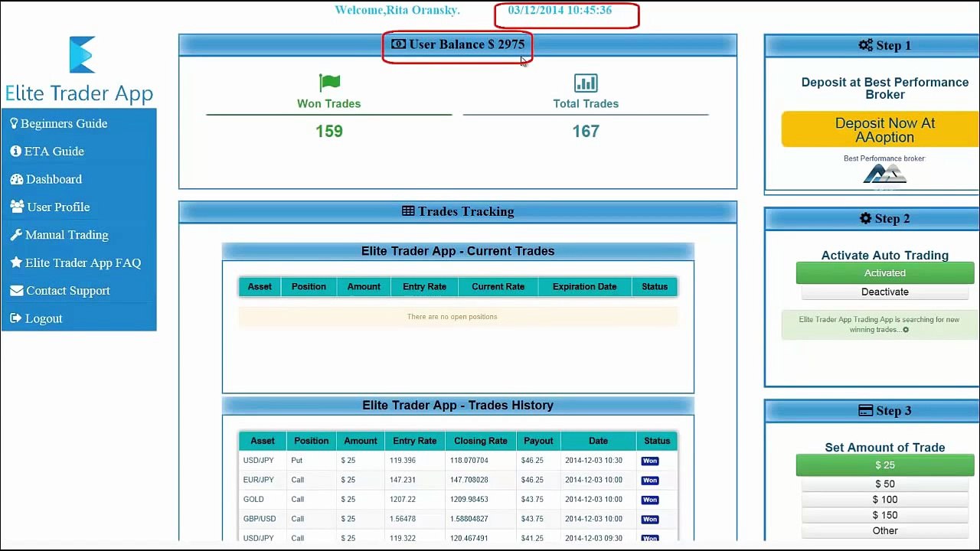
Task: Click the Payout column header
Action: pos(538,441)
